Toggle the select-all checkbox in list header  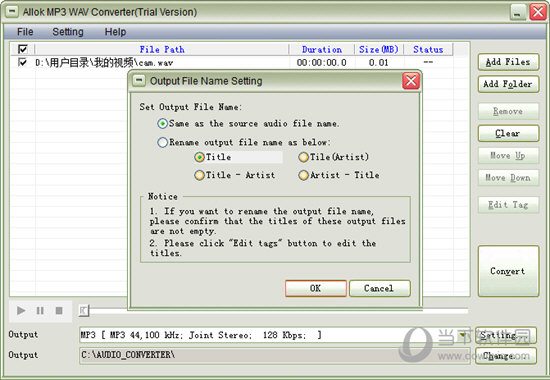[x=22, y=49]
